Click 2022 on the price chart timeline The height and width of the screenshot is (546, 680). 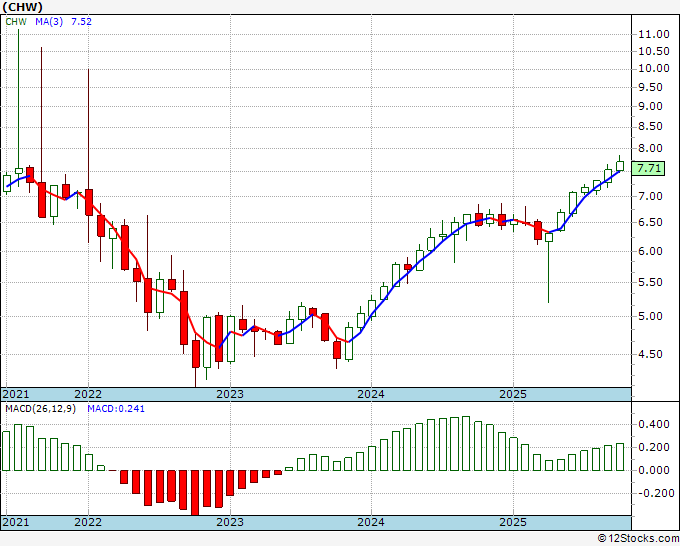tap(88, 394)
